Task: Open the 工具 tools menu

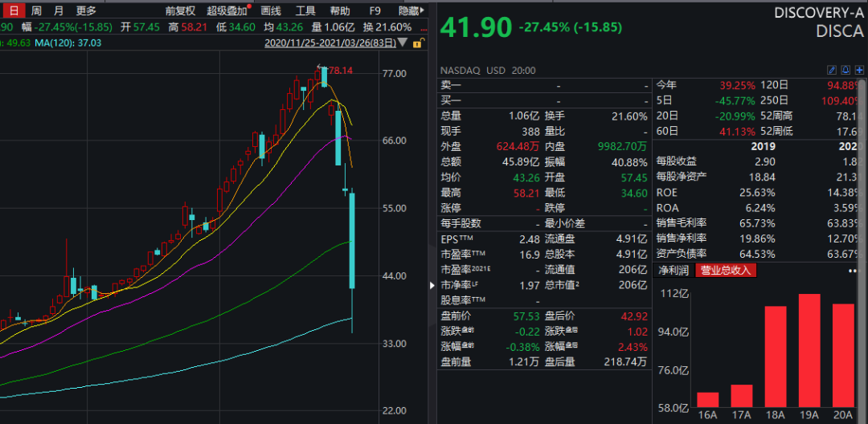Action: point(305,10)
